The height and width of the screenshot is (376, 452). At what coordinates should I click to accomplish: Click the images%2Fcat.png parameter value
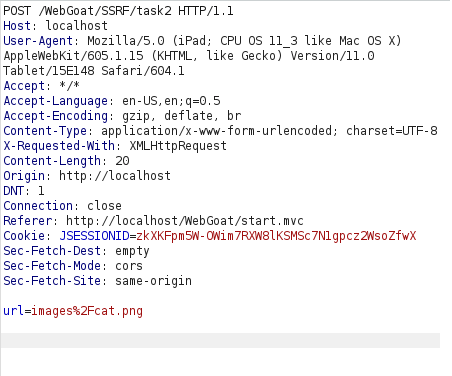click(x=87, y=311)
